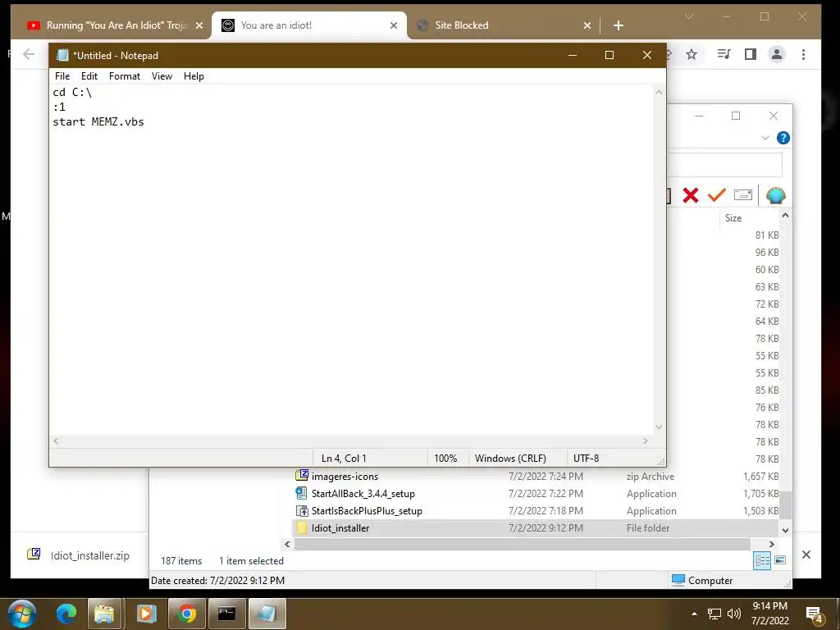The image size is (840, 630).
Task: Click the orange checkmark icon in Explorer
Action: (716, 195)
